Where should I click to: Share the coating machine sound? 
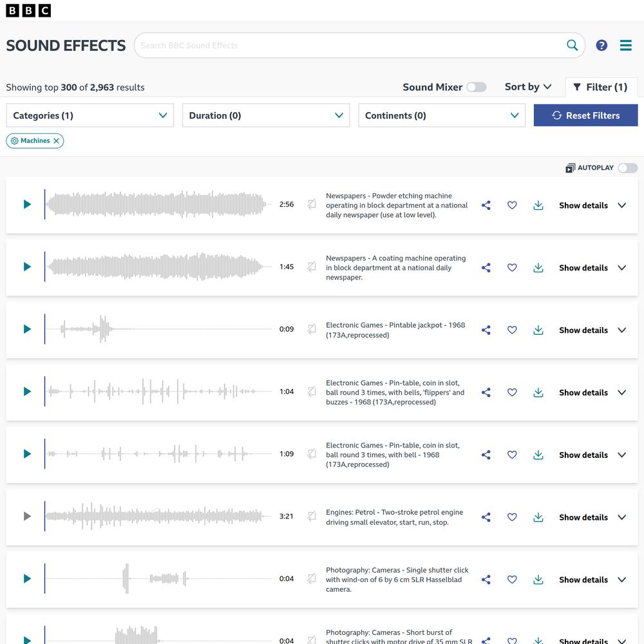point(486,268)
